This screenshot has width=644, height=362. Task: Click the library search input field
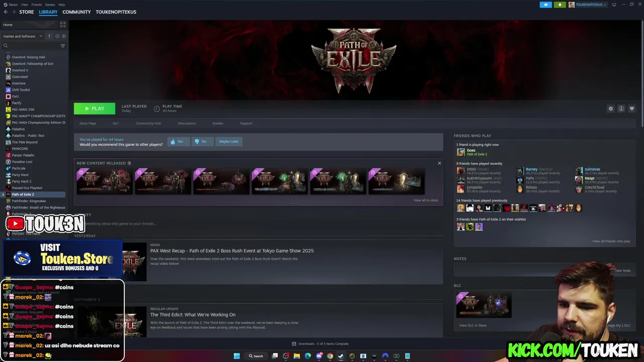pyautogui.click(x=33, y=46)
